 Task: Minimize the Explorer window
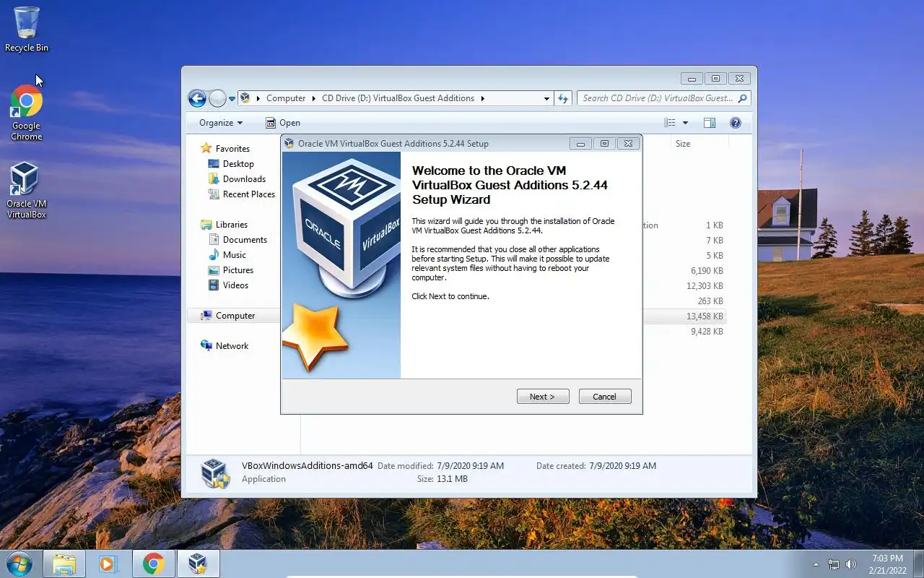point(692,79)
